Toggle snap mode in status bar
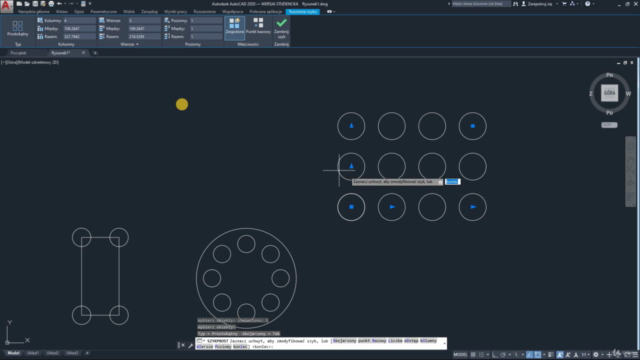 (482, 355)
